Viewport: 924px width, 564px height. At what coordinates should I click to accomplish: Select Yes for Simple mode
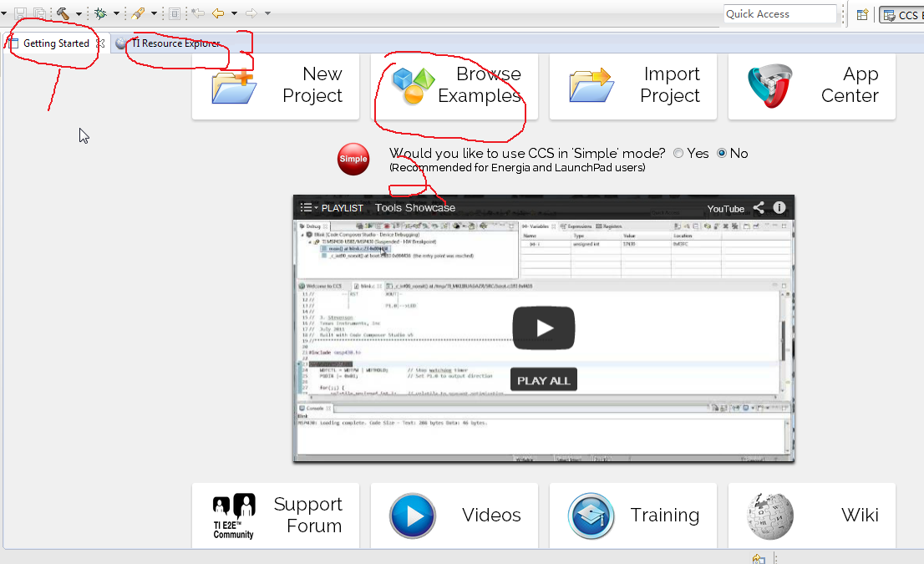678,153
